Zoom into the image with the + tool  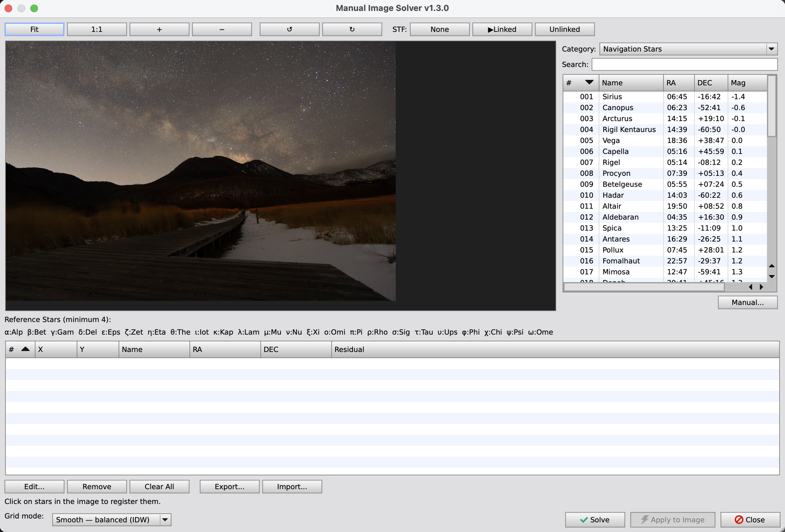[159, 29]
